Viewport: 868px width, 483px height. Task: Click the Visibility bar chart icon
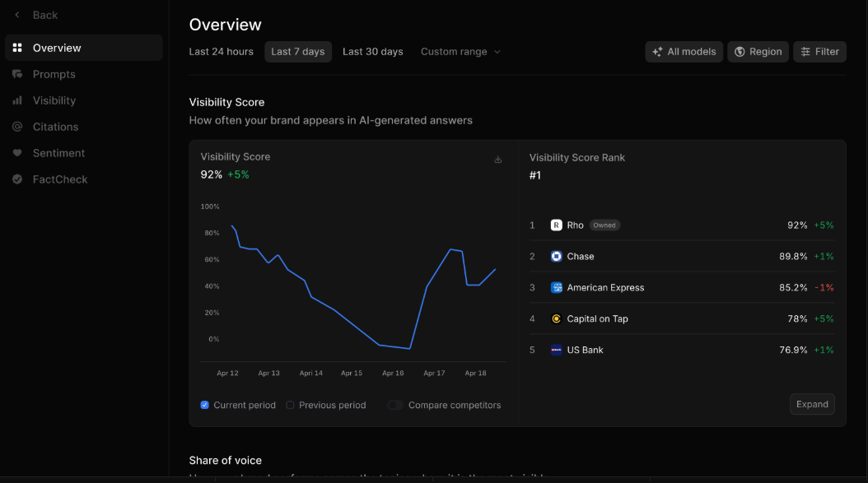17,100
